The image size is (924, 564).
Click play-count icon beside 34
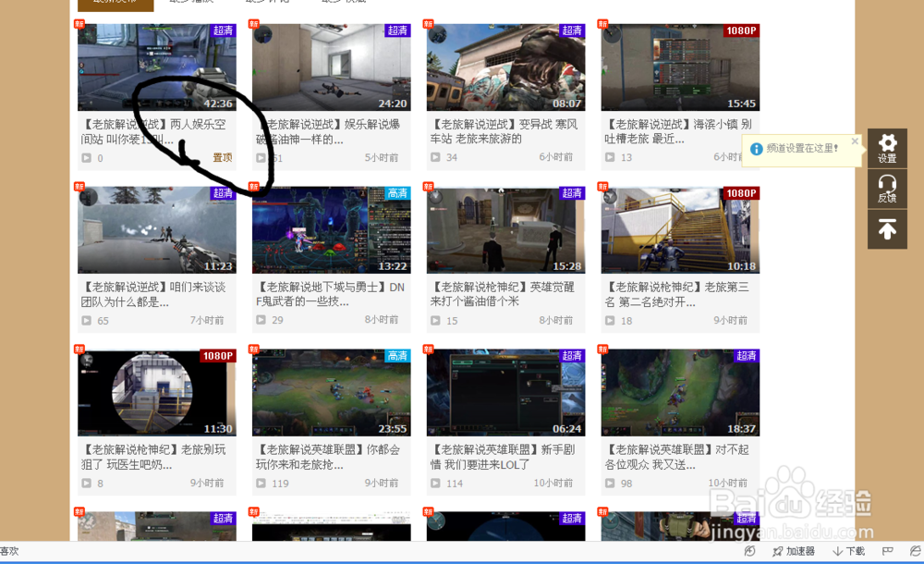click(435, 157)
